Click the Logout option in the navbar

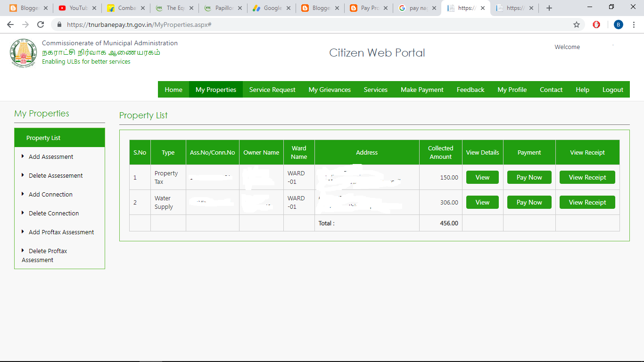[x=612, y=89]
